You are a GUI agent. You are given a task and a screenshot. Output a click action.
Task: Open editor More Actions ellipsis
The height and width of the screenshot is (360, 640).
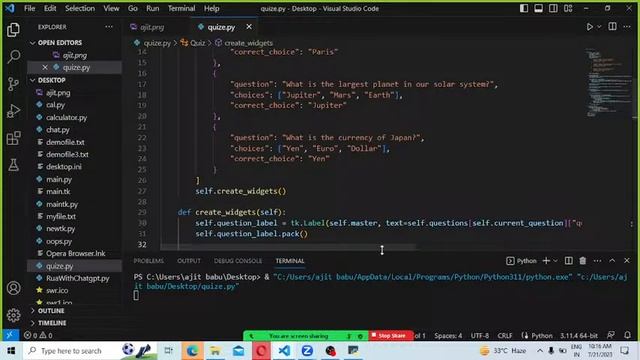click(x=627, y=27)
